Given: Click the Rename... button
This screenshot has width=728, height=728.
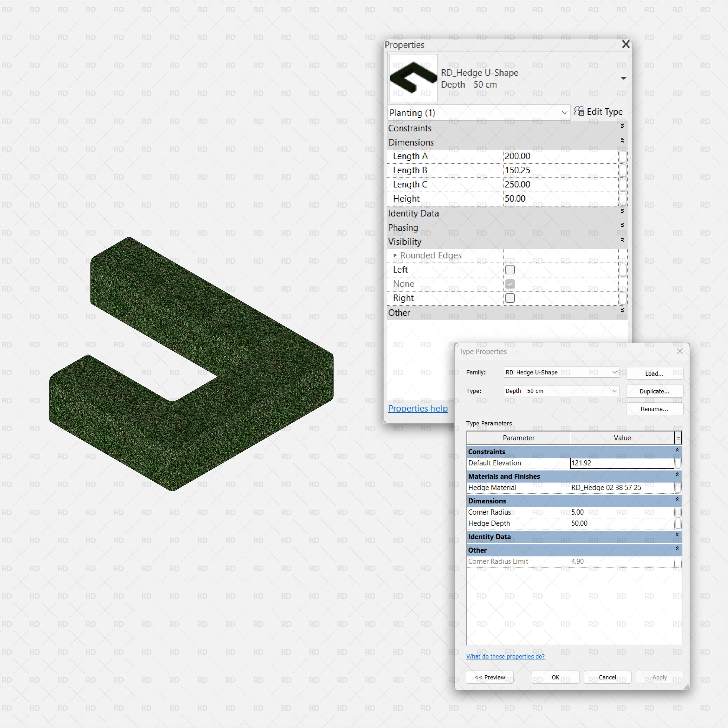Looking at the screenshot, I should pyautogui.click(x=654, y=409).
